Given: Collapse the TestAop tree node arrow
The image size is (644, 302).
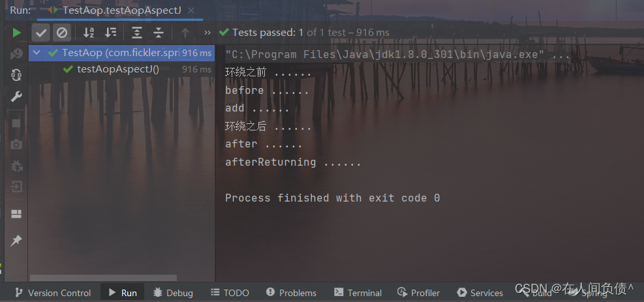Looking at the screenshot, I should coord(37,53).
